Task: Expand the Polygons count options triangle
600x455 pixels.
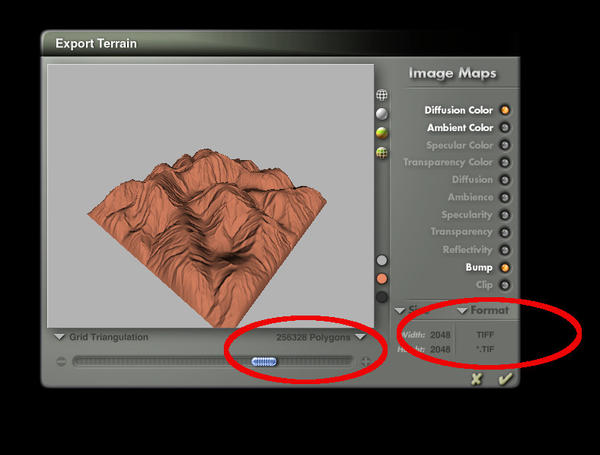Action: pos(360,337)
